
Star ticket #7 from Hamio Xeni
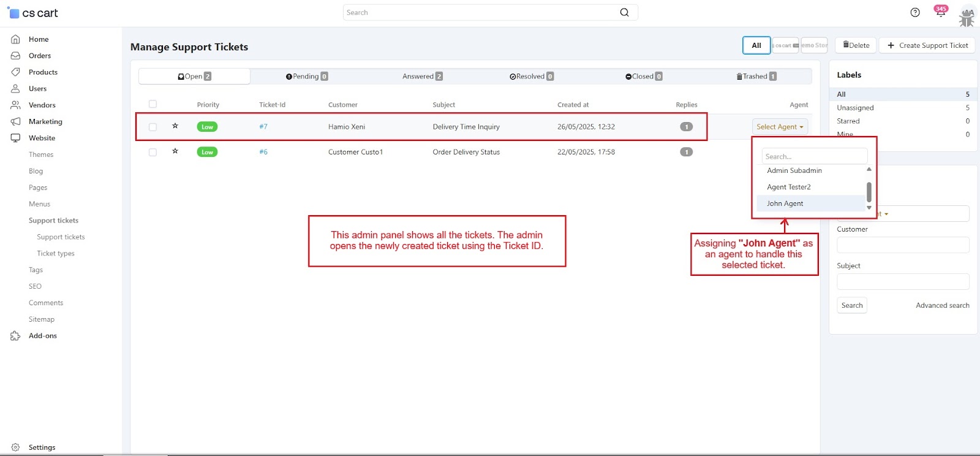(175, 126)
